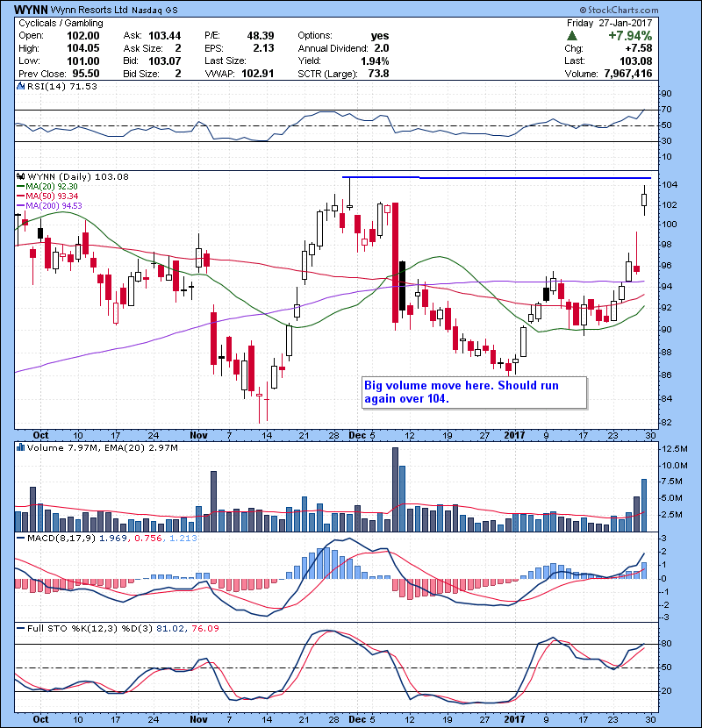Click the Big volume move annotation box
Screen dimensions: 702x728
475,392
